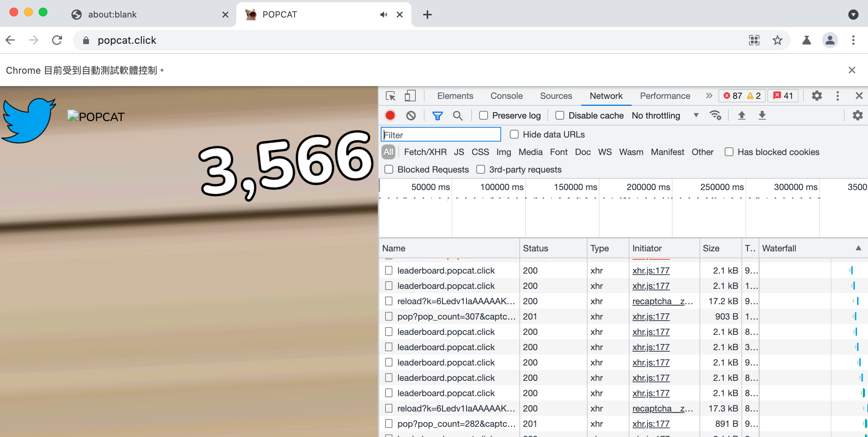Image resolution: width=868 pixels, height=437 pixels.
Task: Click into the Filter text field
Action: [x=441, y=135]
